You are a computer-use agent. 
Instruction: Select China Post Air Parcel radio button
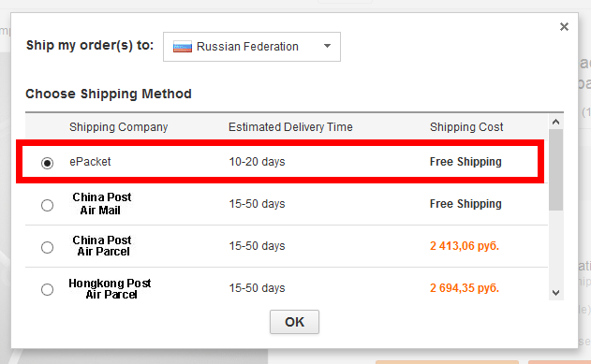(x=47, y=247)
